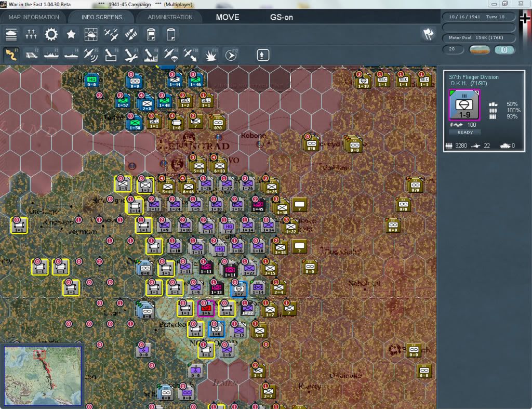Select the green 1=57 unit counter
This screenshot has width=532, height=409.
click(123, 101)
